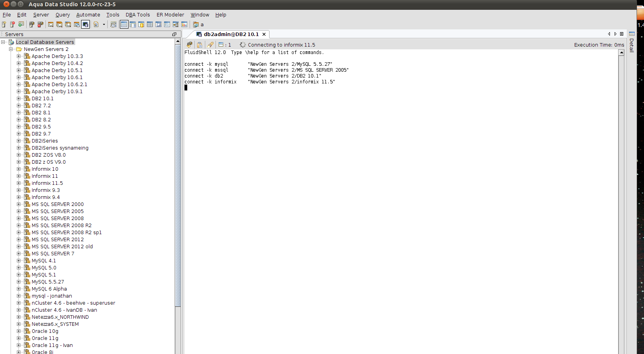Open the Query menu
This screenshot has height=354, width=644.
click(x=63, y=15)
